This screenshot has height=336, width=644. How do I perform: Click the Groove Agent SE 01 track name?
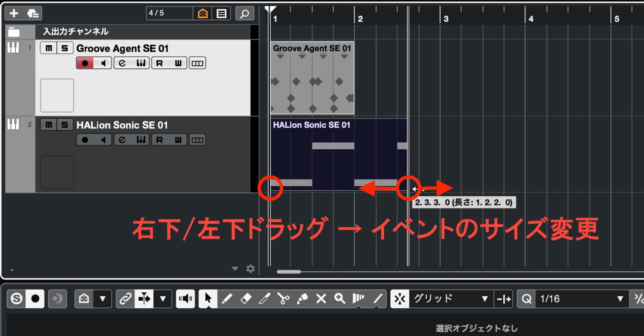tap(122, 48)
